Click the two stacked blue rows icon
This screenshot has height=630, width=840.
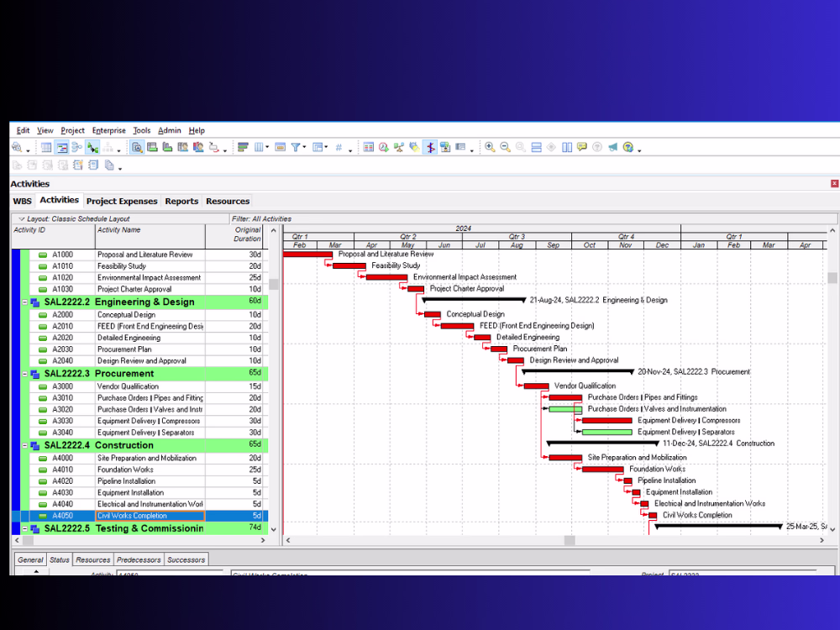(536, 147)
